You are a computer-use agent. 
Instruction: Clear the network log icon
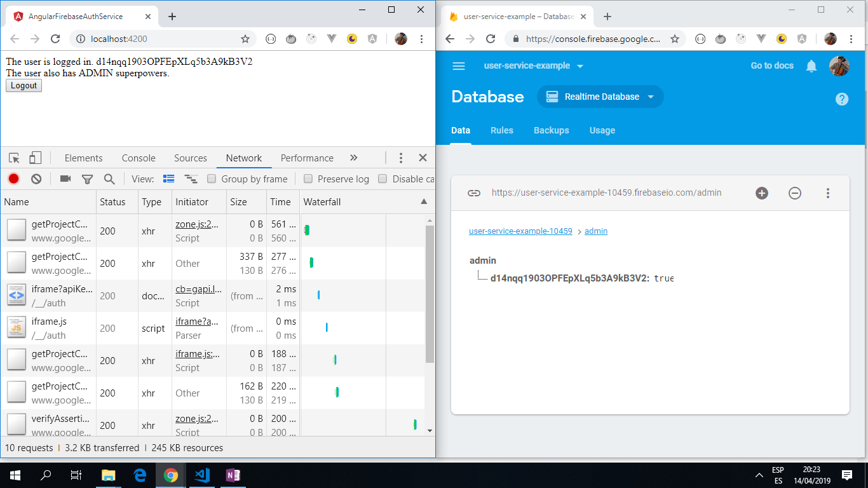(x=36, y=179)
